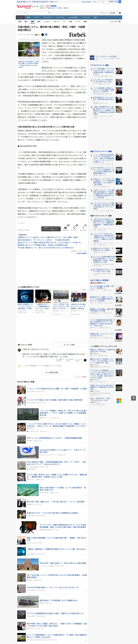Open the 速報 tab

28,17
